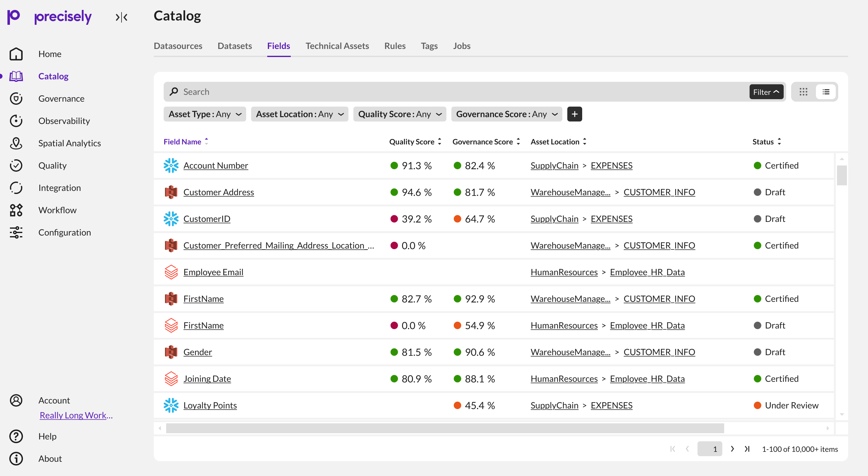The height and width of the screenshot is (476, 868).
Task: Switch to the Datasources tab
Action: (x=178, y=46)
